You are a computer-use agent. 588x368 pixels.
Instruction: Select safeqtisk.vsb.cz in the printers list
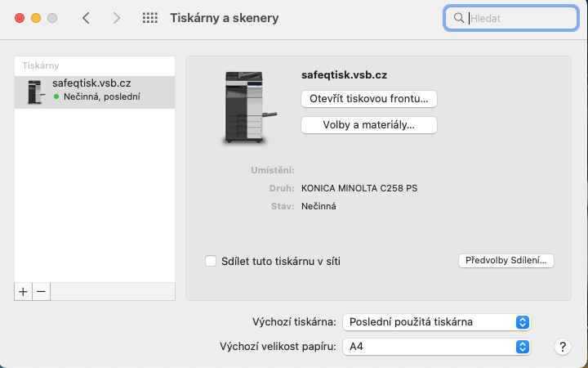click(95, 92)
